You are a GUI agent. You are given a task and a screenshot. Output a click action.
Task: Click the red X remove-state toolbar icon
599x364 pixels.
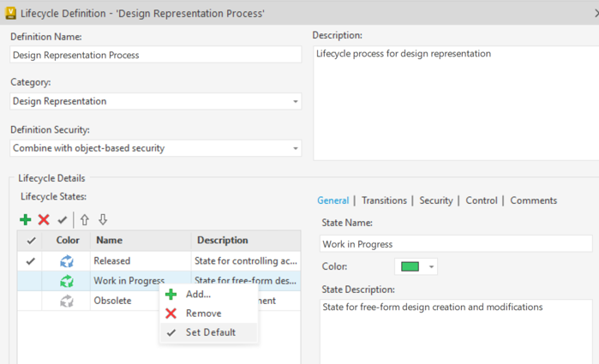click(x=44, y=219)
